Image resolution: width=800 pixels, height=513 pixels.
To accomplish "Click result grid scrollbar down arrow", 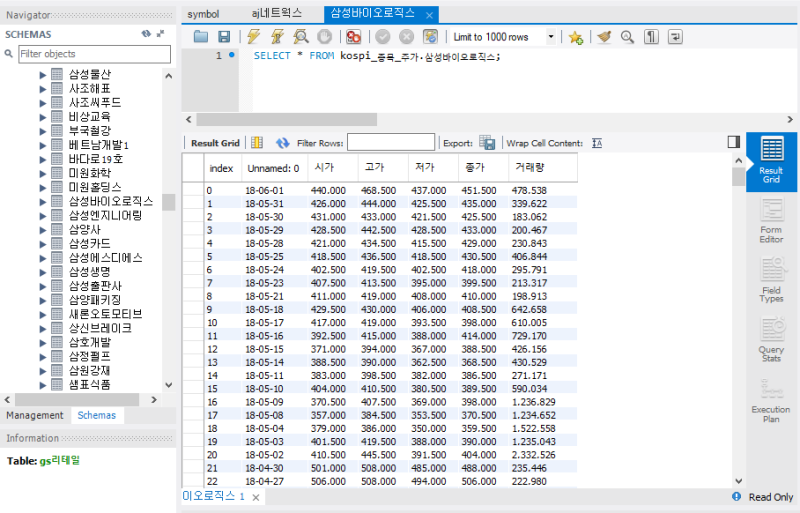I will [x=738, y=481].
